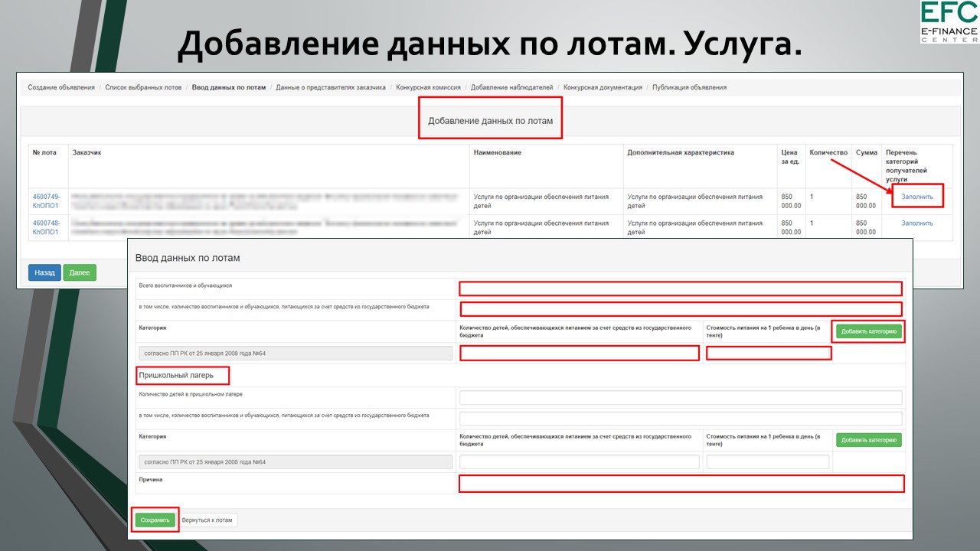Click Заполнить for lot 4600749

pos(917,197)
